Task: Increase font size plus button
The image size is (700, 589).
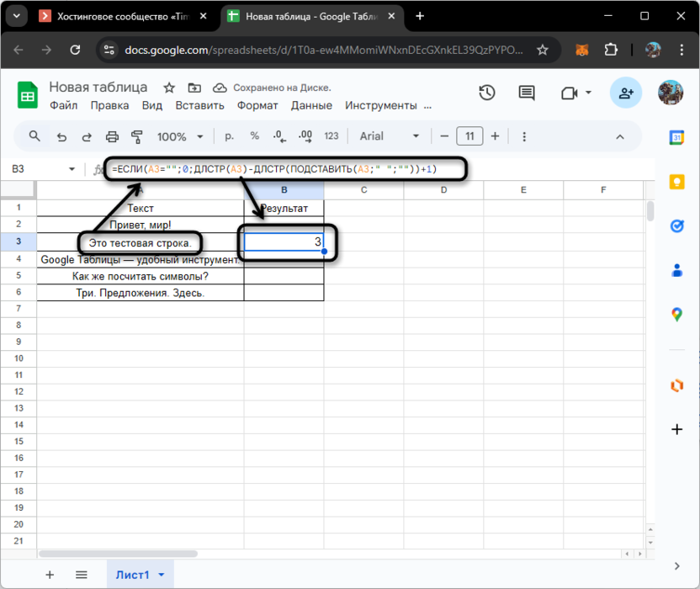Action: pyautogui.click(x=495, y=136)
